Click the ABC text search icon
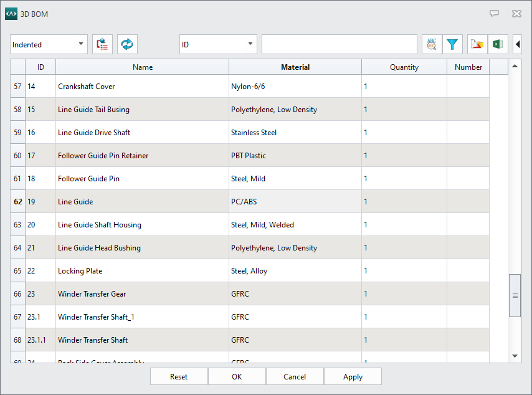 (432, 44)
